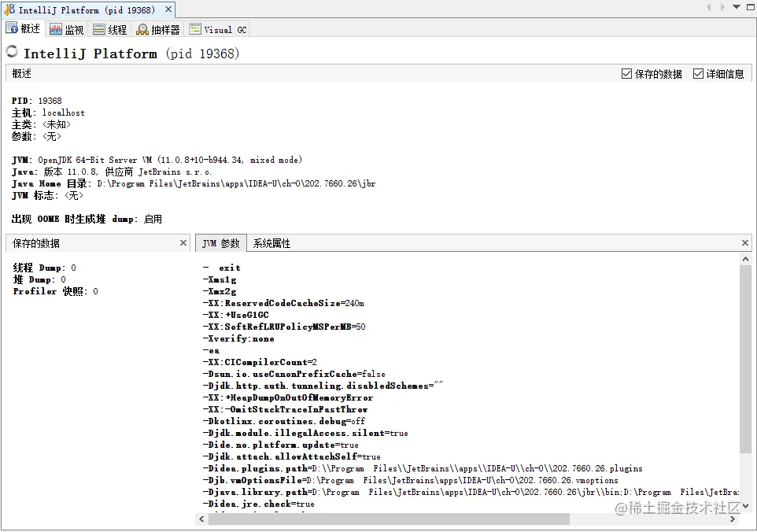Click the -Didea.plugins.path line
Viewport: 757px width, 532px height.
point(423,469)
